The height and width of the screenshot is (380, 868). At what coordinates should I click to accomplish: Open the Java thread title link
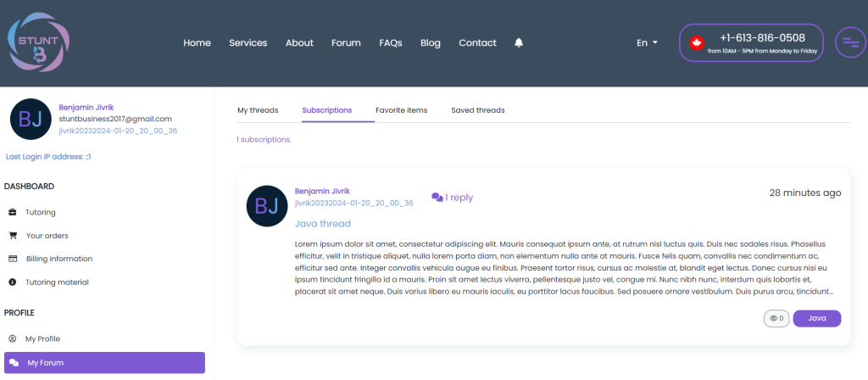pos(323,224)
